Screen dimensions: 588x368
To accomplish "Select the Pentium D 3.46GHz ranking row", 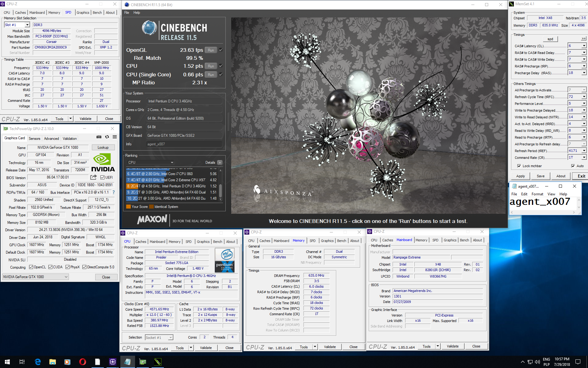I will (172, 186).
